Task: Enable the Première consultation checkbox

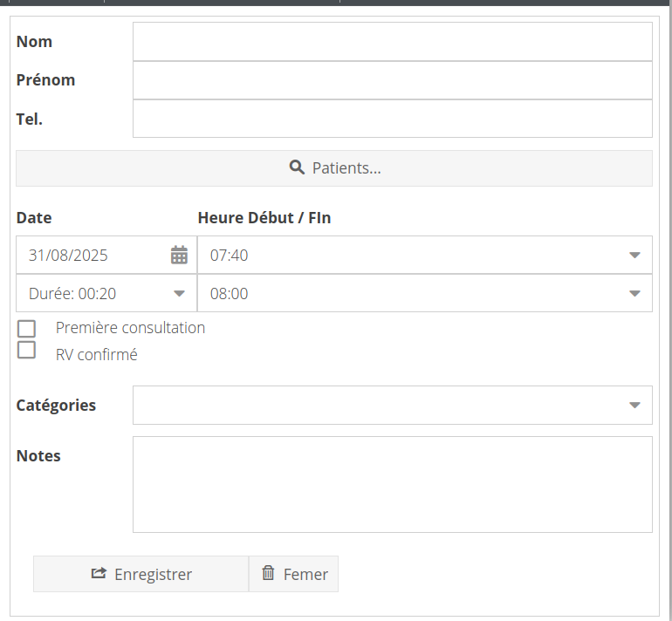Action: (27, 329)
